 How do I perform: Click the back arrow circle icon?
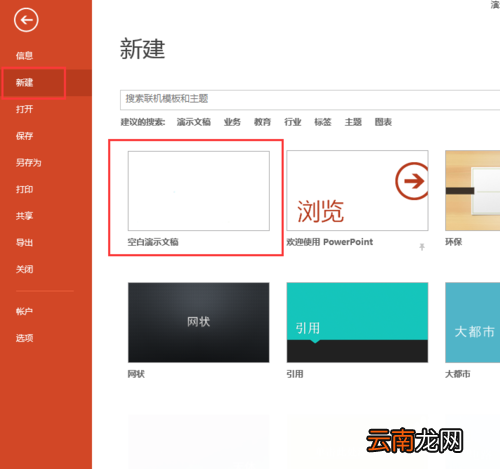click(x=26, y=20)
